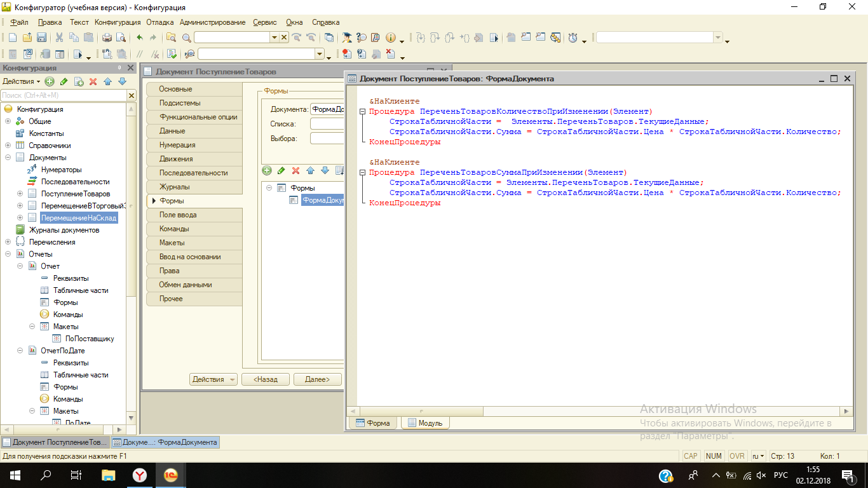This screenshot has width=868, height=488.
Task: Open the Отладка menu
Action: [x=159, y=22]
